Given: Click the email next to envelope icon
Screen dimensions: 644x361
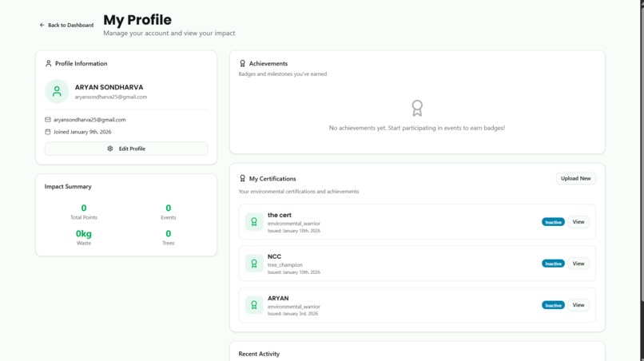Looking at the screenshot, I should coord(89,120).
